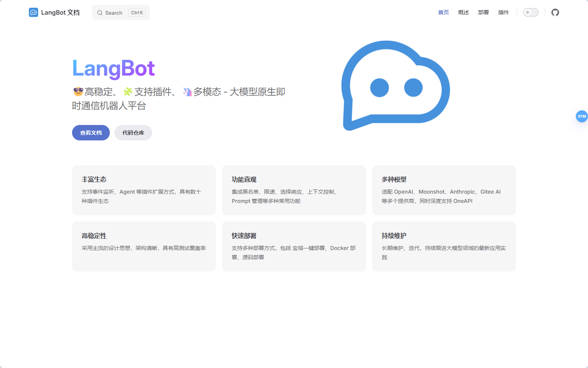Go to LangBot 文档 site title
This screenshot has height=368, width=588.
pos(60,12)
